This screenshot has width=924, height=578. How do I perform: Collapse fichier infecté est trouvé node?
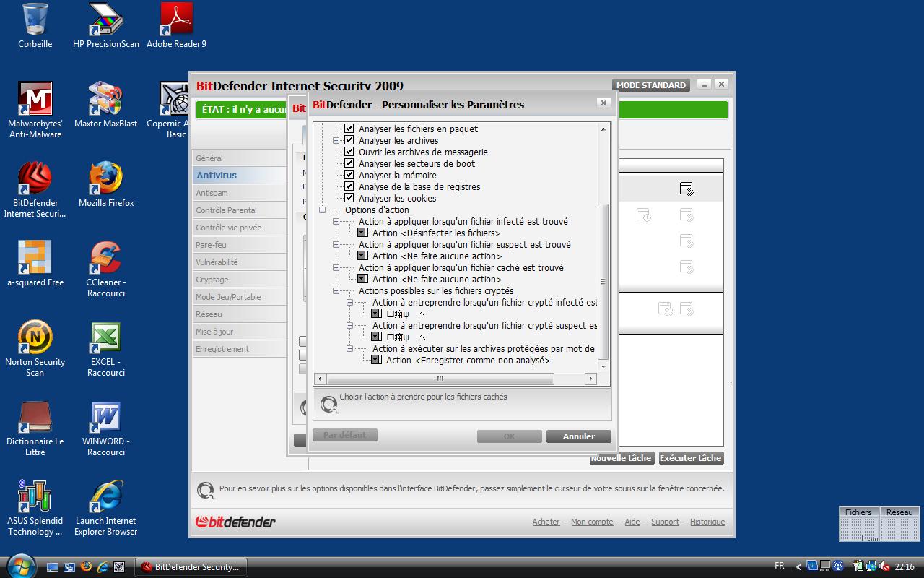point(336,221)
